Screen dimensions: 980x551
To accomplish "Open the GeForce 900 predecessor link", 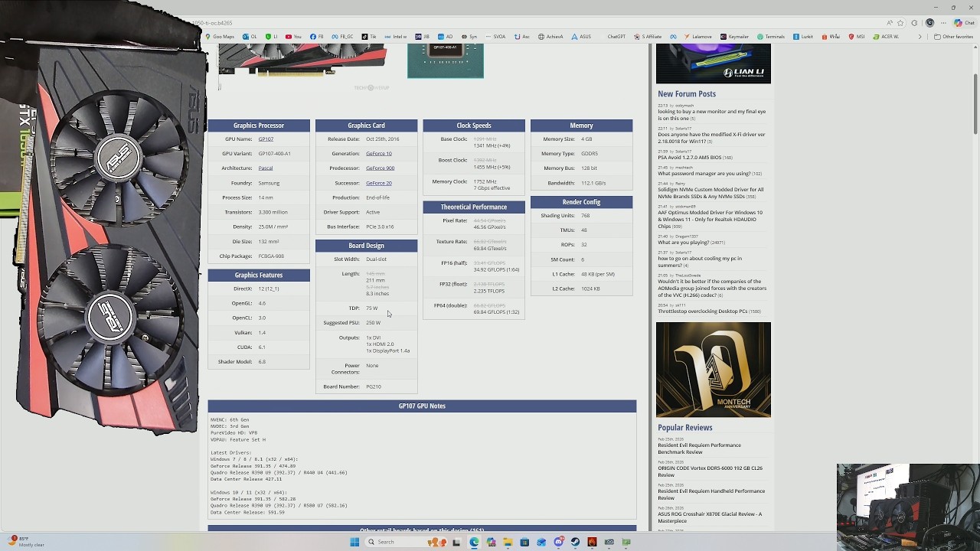I will 380,168.
